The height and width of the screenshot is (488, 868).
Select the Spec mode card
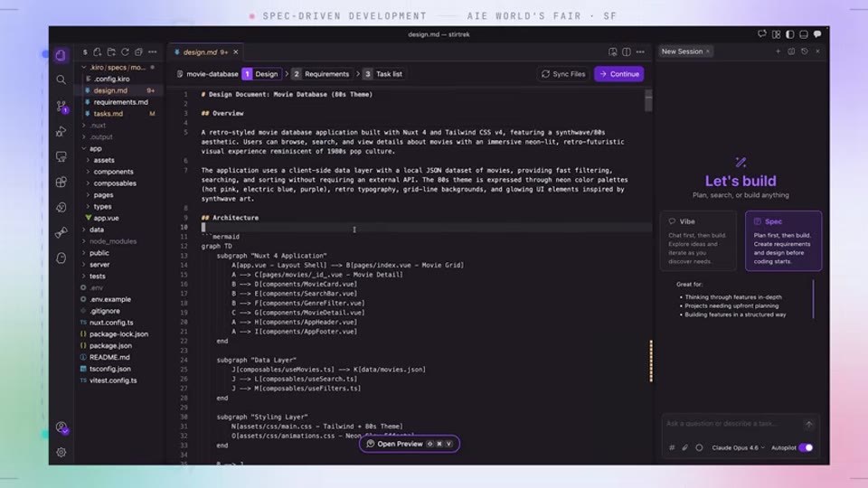(783, 240)
